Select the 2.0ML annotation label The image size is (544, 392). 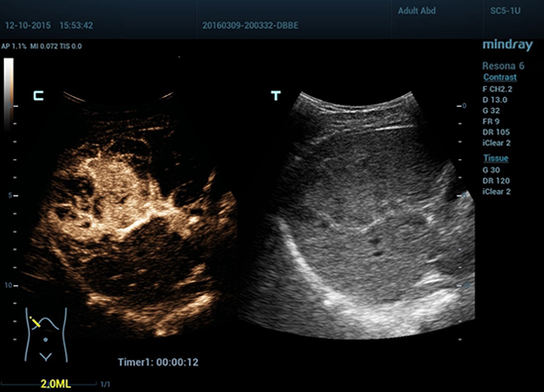(x=55, y=384)
